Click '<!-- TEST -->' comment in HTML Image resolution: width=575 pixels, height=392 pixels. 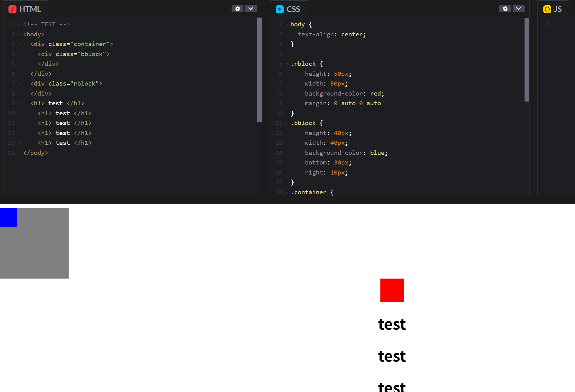(46, 24)
